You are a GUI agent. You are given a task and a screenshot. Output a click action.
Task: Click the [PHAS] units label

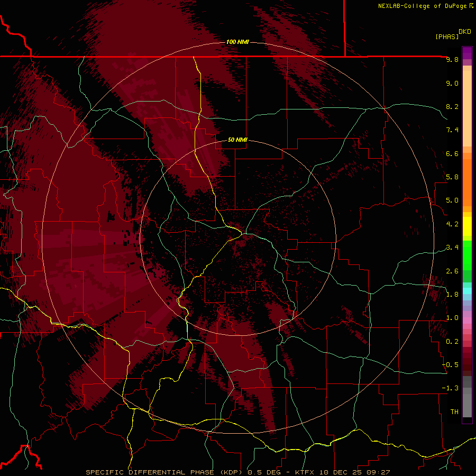tap(447, 36)
